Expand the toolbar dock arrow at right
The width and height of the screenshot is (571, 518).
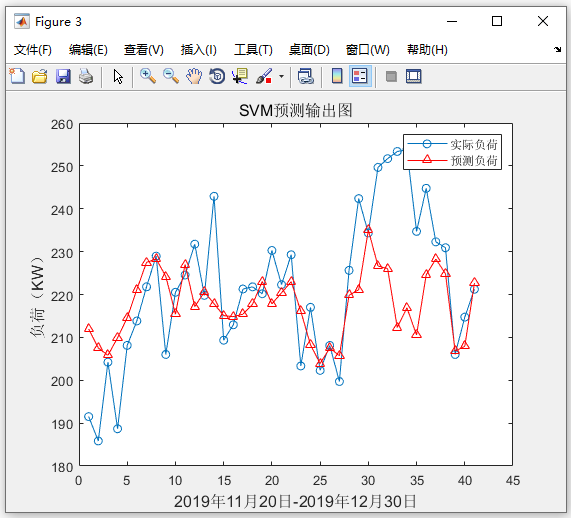tap(558, 49)
